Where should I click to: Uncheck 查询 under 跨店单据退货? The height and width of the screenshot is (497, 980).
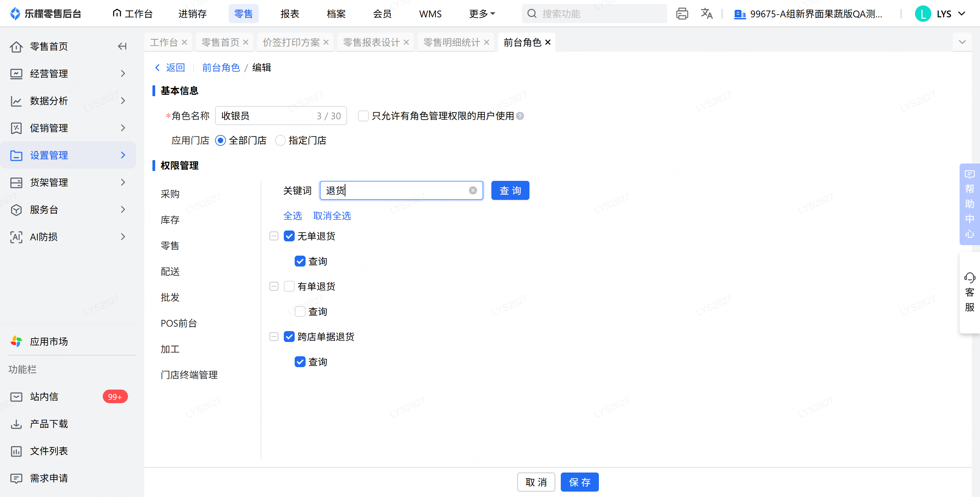click(x=300, y=362)
